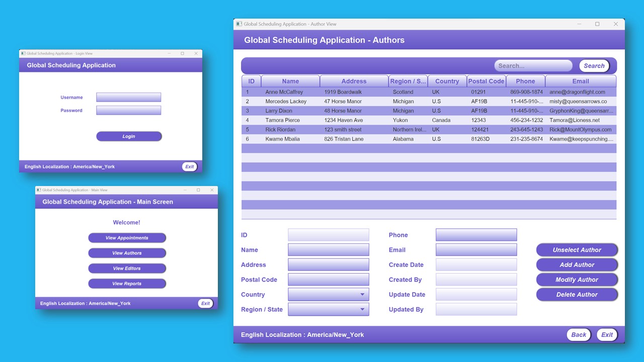
Task: Click inside the Search input field
Action: click(x=533, y=65)
